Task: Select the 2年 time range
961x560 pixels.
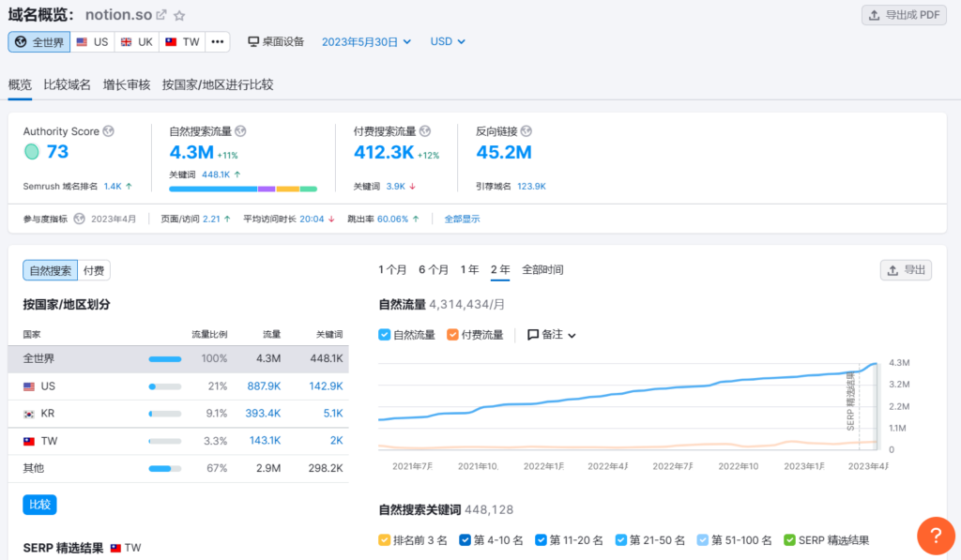Action: tap(500, 269)
